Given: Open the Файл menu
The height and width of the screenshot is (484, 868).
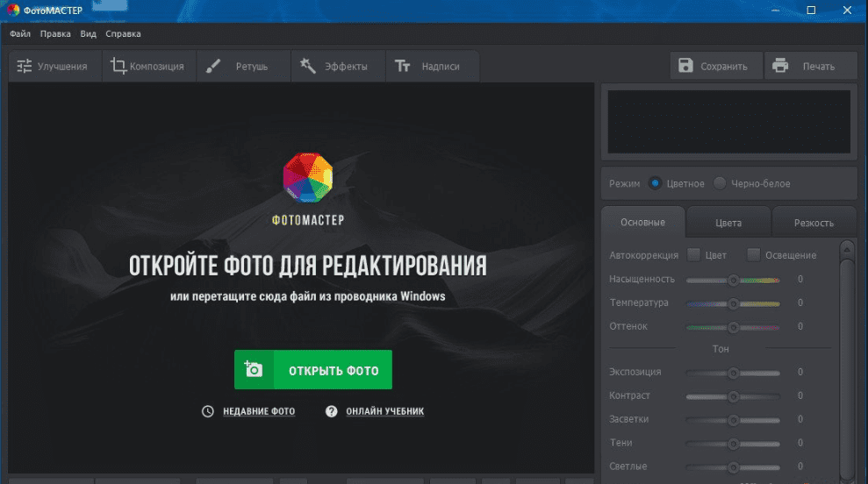Looking at the screenshot, I should [x=20, y=34].
